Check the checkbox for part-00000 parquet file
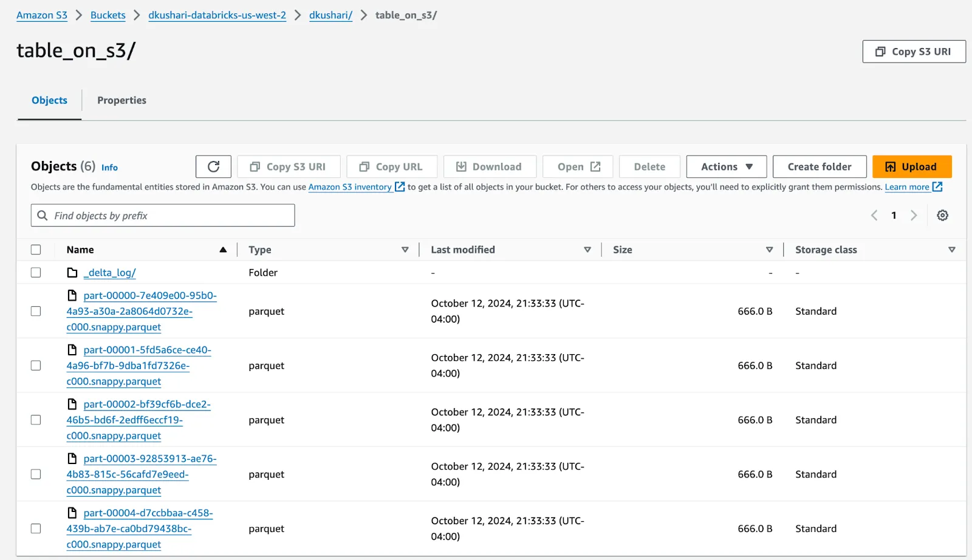 [35, 311]
